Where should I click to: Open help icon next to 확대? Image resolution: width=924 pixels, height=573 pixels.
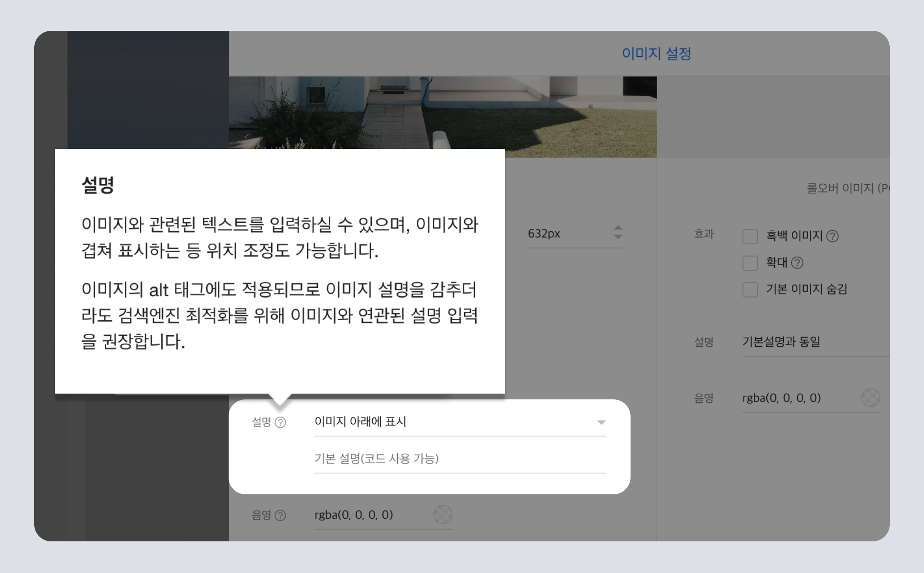(797, 263)
